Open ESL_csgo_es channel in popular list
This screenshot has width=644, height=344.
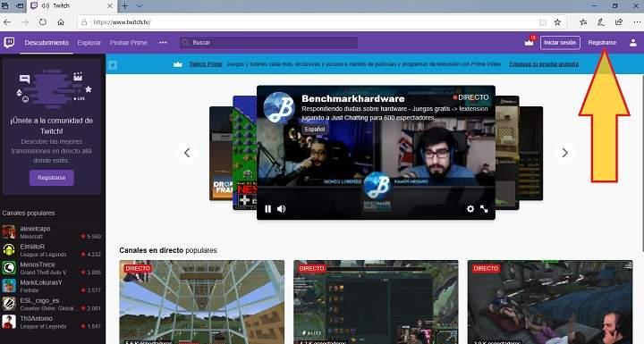tap(51, 304)
